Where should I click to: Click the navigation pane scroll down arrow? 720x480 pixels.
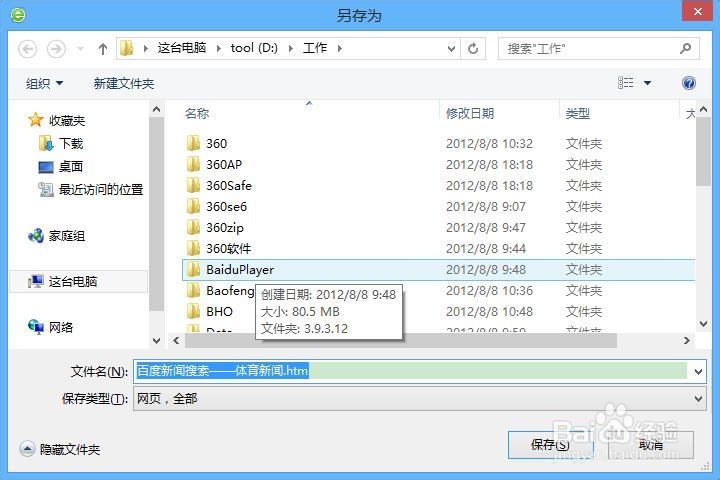pos(157,340)
